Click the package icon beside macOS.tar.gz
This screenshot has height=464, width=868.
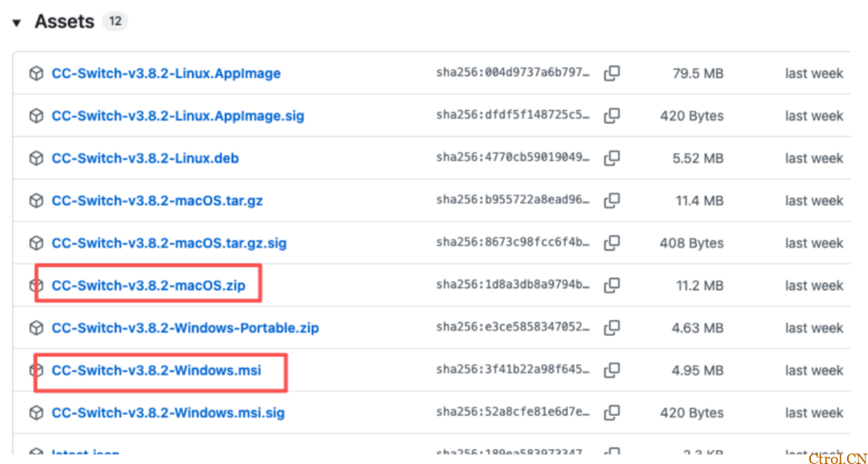coord(36,200)
